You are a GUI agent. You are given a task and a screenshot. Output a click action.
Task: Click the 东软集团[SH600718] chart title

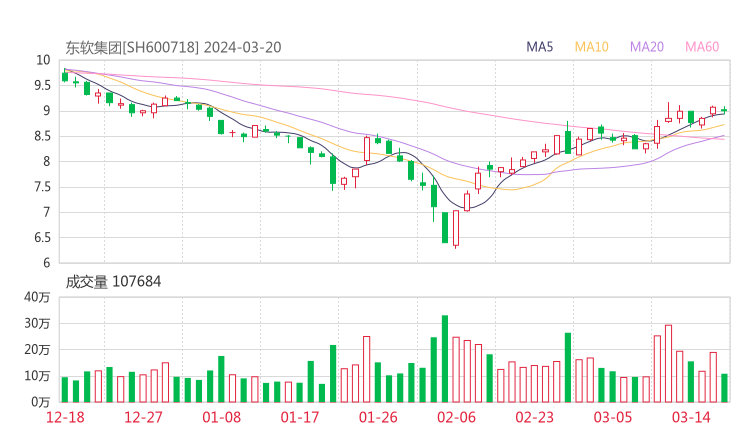[132, 47]
